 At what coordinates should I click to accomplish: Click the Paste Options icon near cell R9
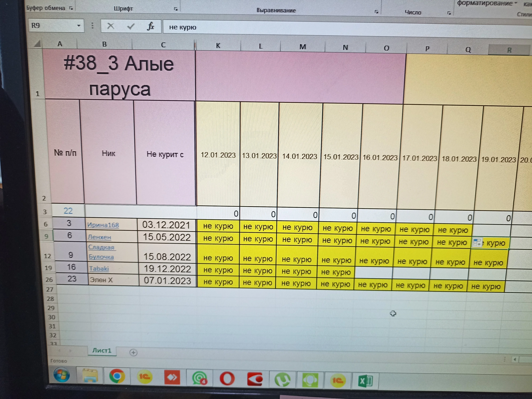pos(477,242)
